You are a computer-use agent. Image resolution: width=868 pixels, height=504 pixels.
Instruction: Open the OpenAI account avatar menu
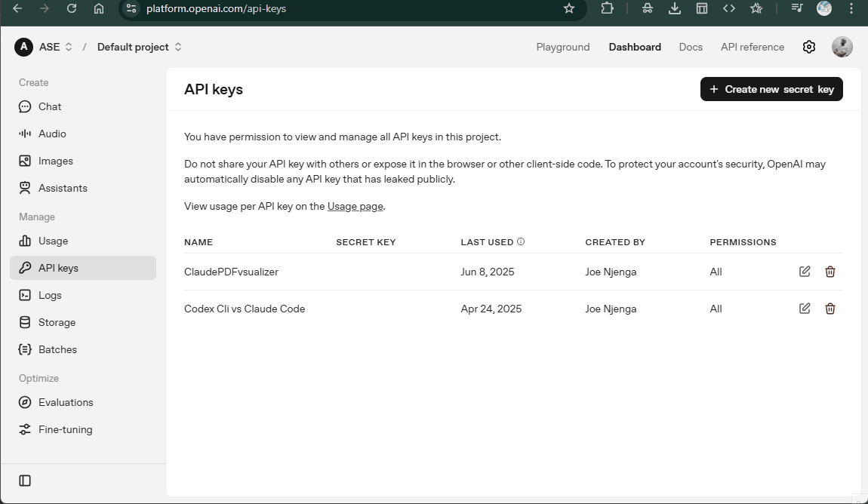[842, 47]
